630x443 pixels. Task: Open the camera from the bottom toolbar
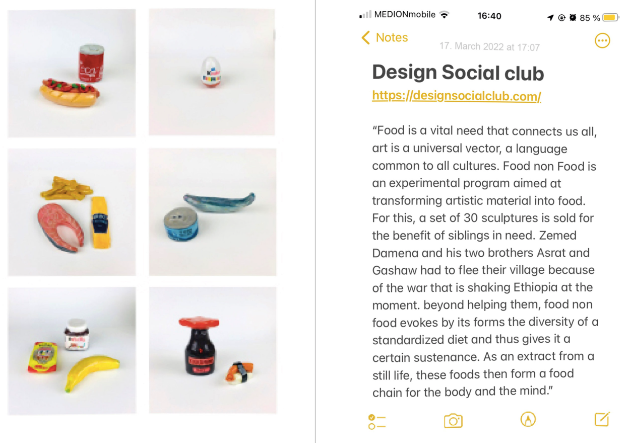(x=453, y=420)
